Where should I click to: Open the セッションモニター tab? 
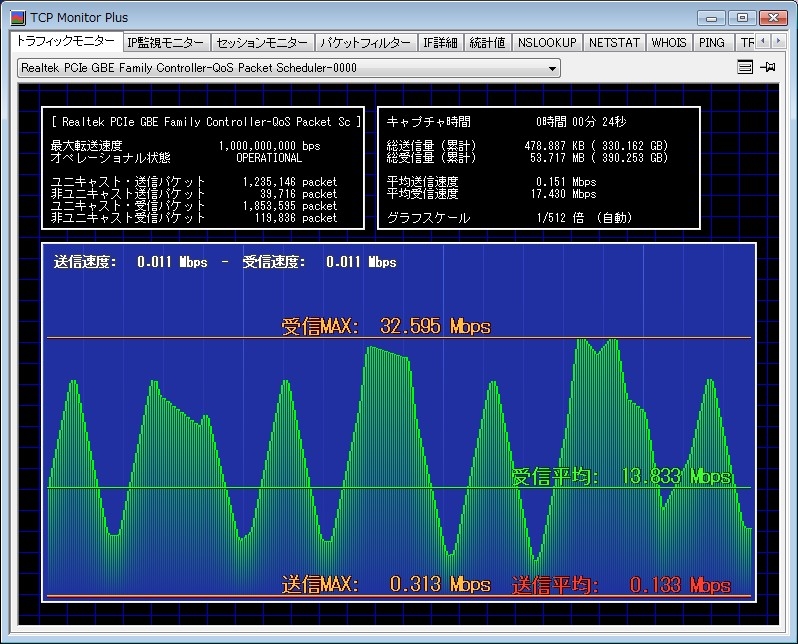coord(263,43)
